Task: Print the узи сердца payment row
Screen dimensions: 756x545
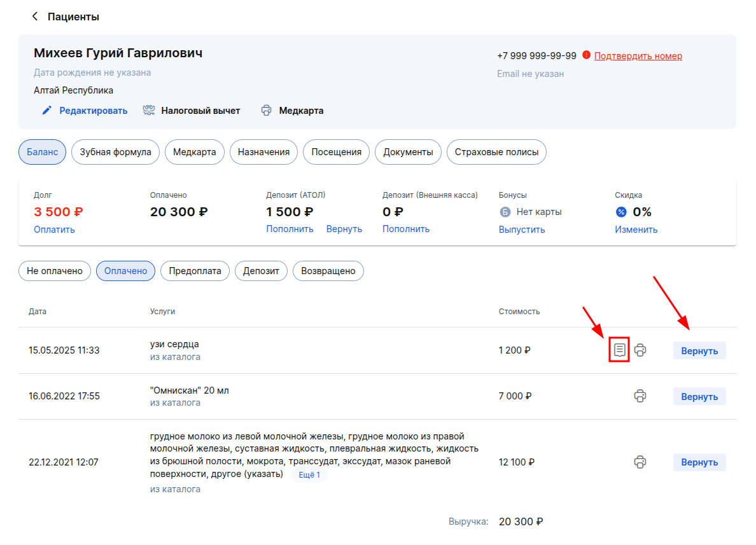Action: [640, 350]
